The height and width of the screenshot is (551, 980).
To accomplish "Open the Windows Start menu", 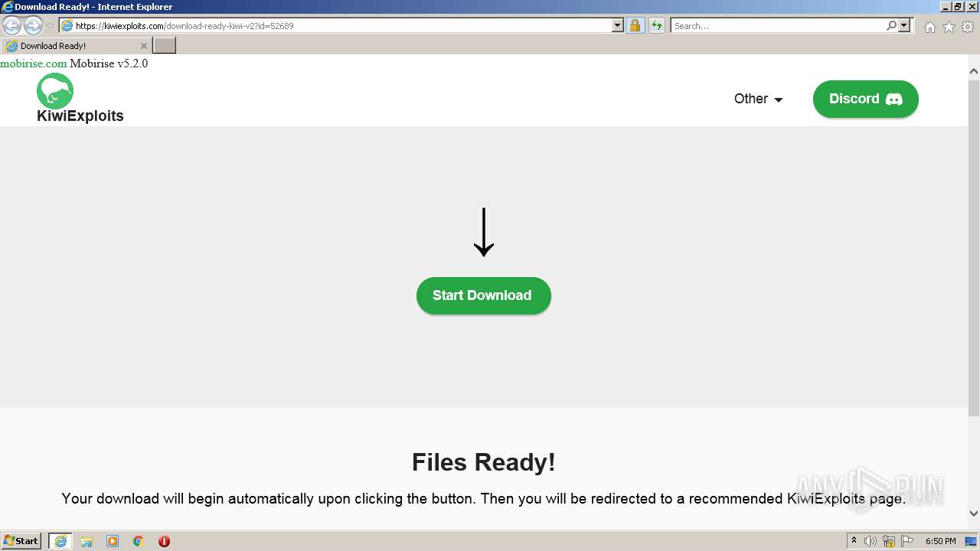I will [x=21, y=541].
